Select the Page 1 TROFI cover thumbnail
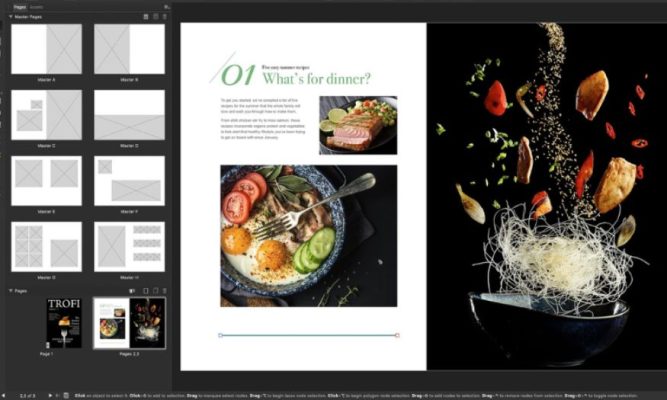 point(64,322)
